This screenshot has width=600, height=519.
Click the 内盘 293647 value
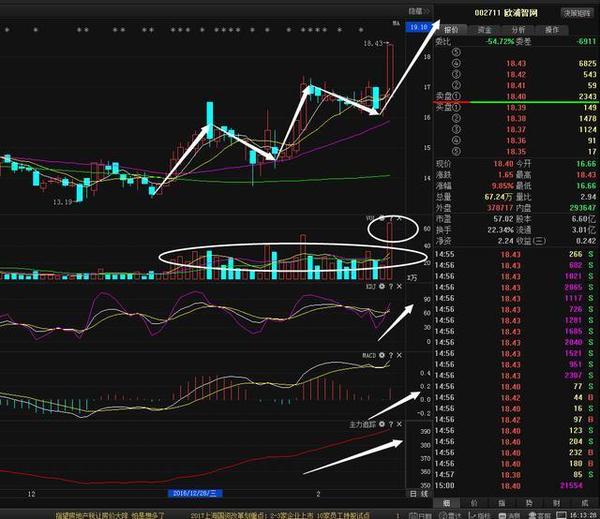point(582,208)
